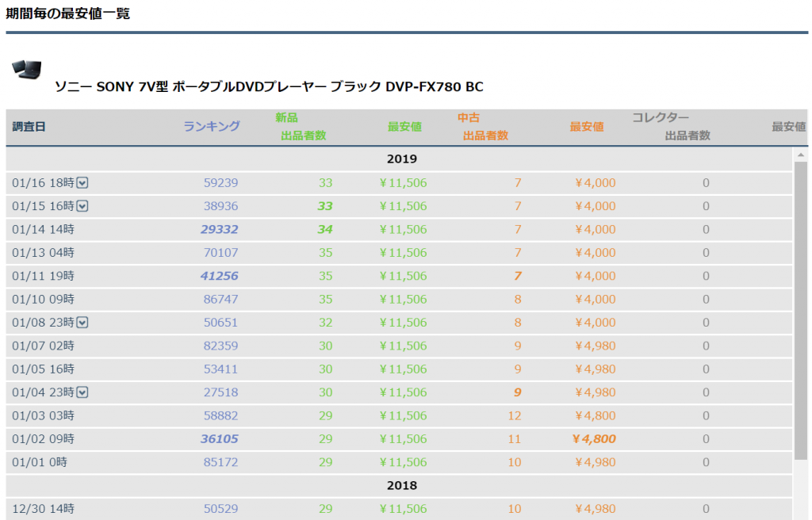
Task: Click the 中古 出品者数 column header
Action: [483, 126]
